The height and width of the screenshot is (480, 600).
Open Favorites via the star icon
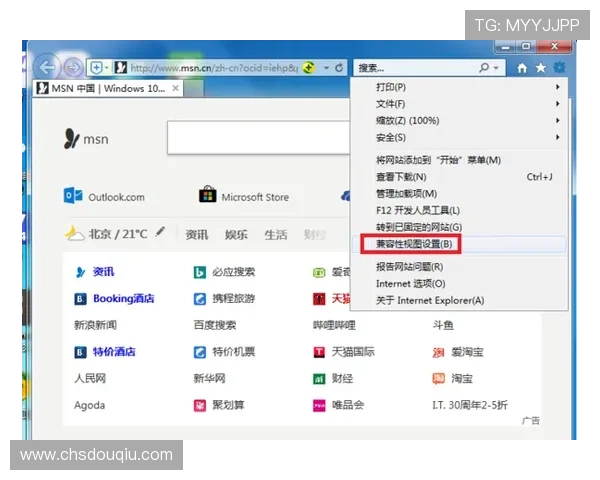pyautogui.click(x=541, y=68)
